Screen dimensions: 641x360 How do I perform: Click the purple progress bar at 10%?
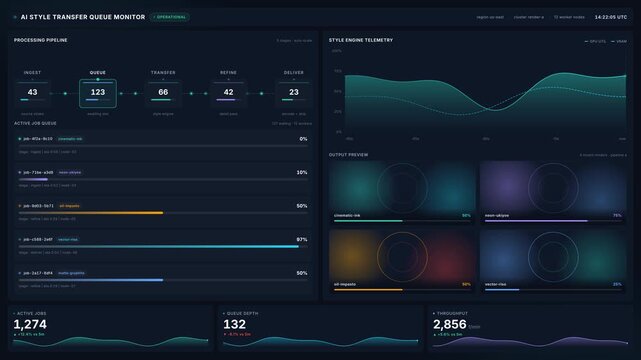[33, 179]
